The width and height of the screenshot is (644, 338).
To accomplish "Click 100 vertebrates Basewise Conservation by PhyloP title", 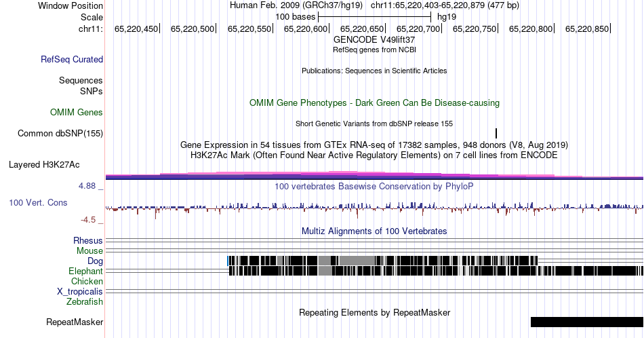I will coord(374,186).
